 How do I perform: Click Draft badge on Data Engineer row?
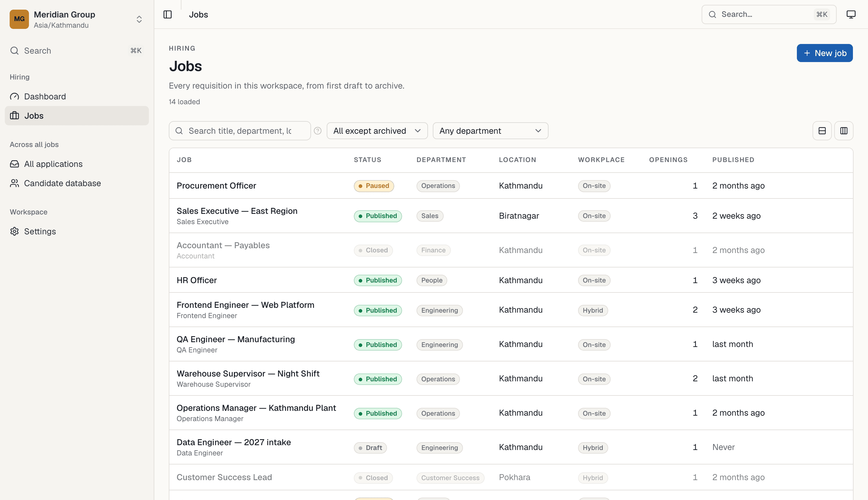[x=370, y=448]
